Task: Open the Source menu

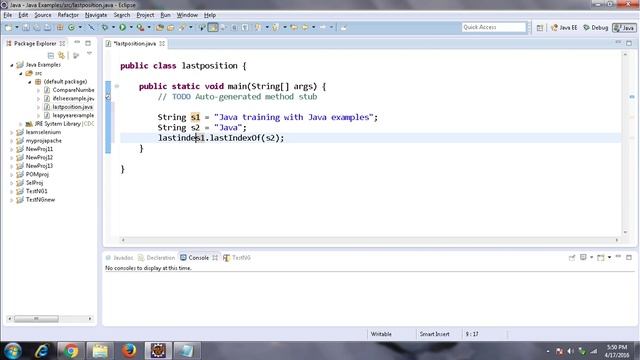Action: click(43, 15)
